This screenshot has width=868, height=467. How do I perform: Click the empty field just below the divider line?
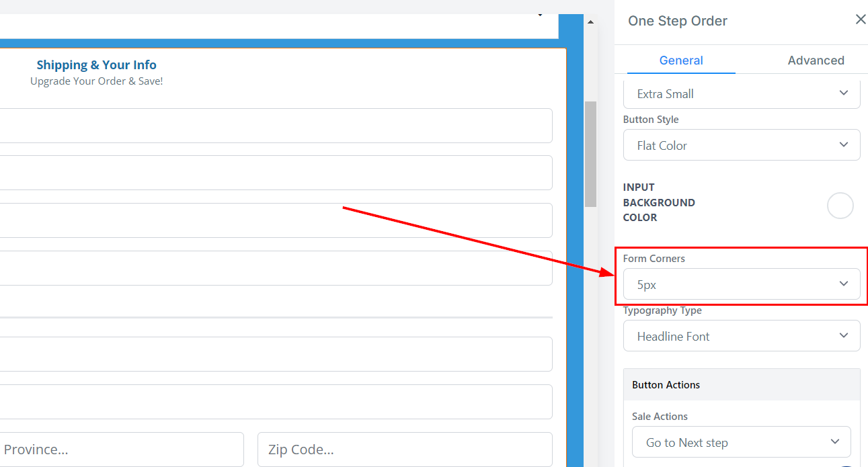(276, 354)
